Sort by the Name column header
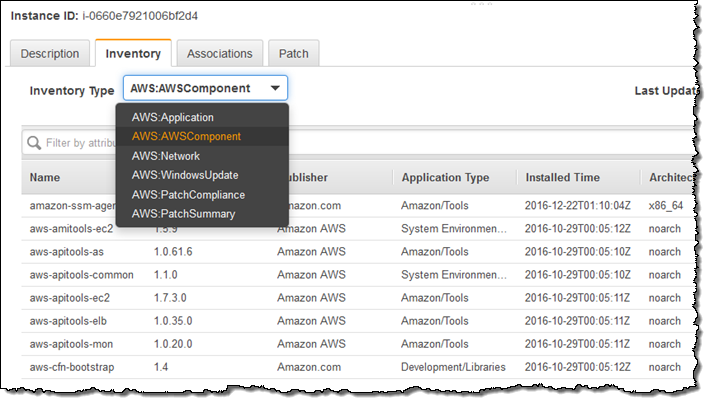Image resolution: width=710 pixels, height=403 pixels. (x=45, y=178)
